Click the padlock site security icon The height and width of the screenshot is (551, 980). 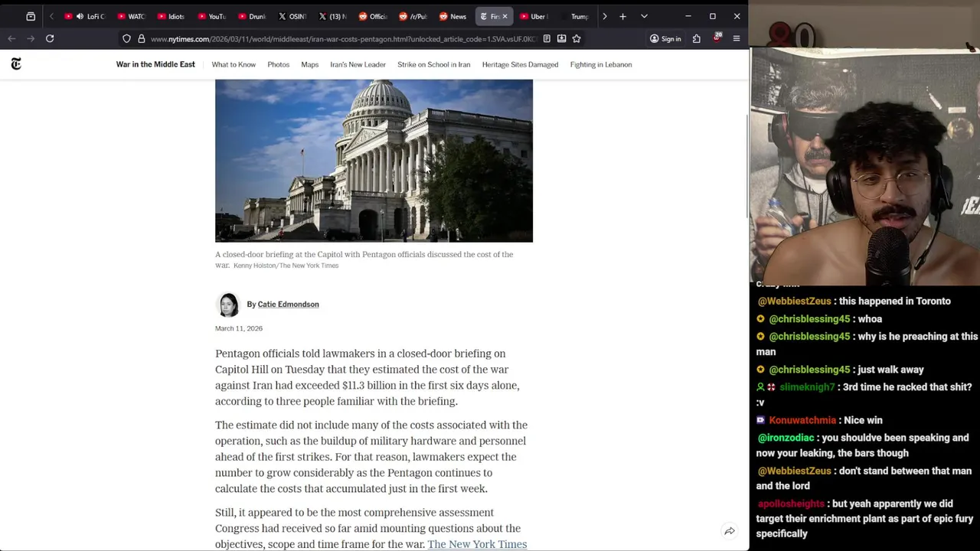point(142,38)
